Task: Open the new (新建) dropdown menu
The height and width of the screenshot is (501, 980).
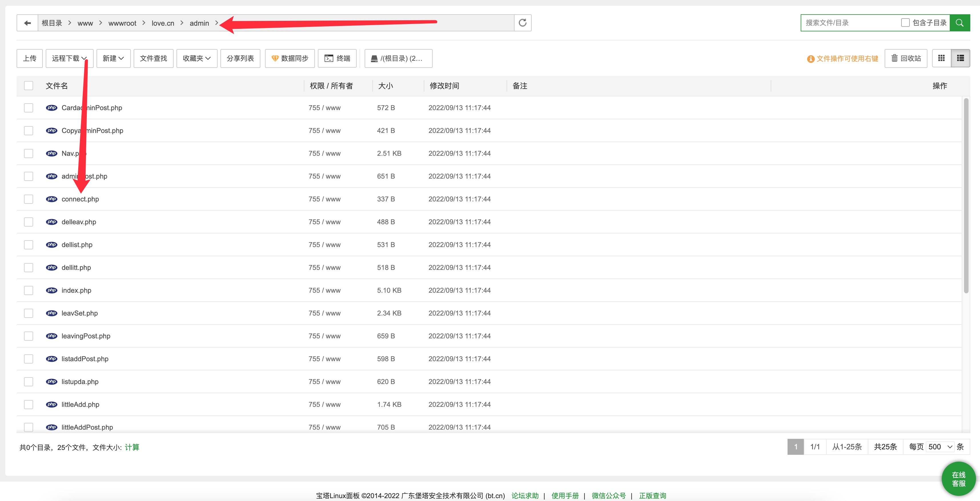Action: [x=113, y=58]
